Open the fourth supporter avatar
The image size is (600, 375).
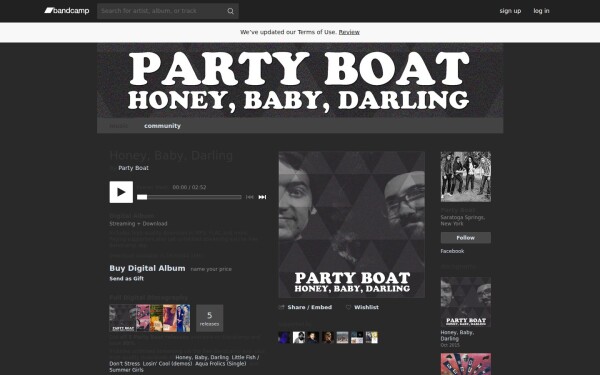click(328, 338)
